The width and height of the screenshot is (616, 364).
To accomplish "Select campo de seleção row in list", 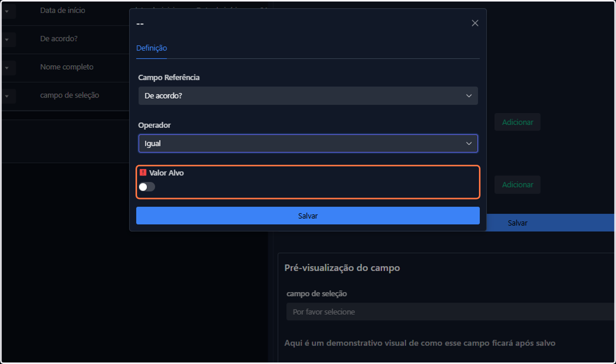I will click(70, 95).
